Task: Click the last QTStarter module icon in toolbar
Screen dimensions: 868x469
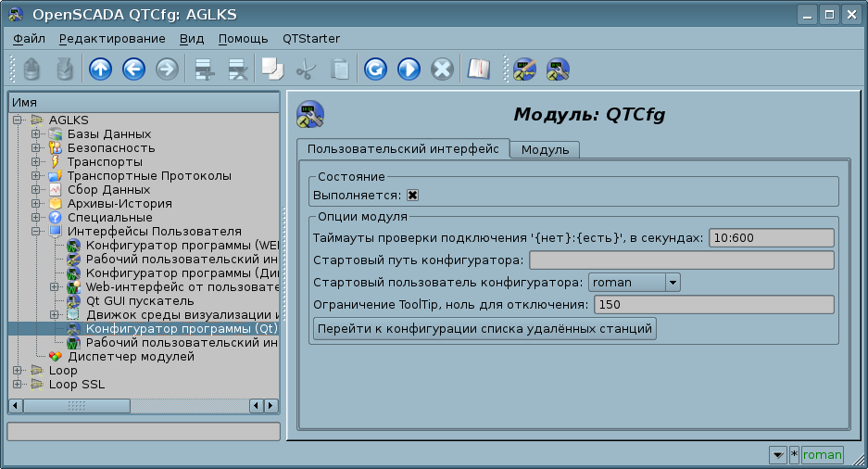Action: (558, 69)
